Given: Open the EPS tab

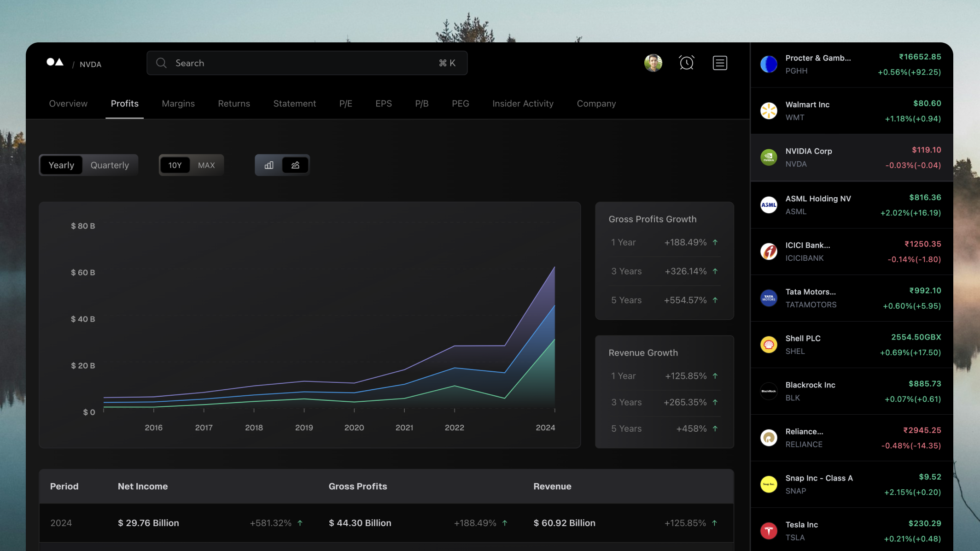Looking at the screenshot, I should click(x=384, y=104).
